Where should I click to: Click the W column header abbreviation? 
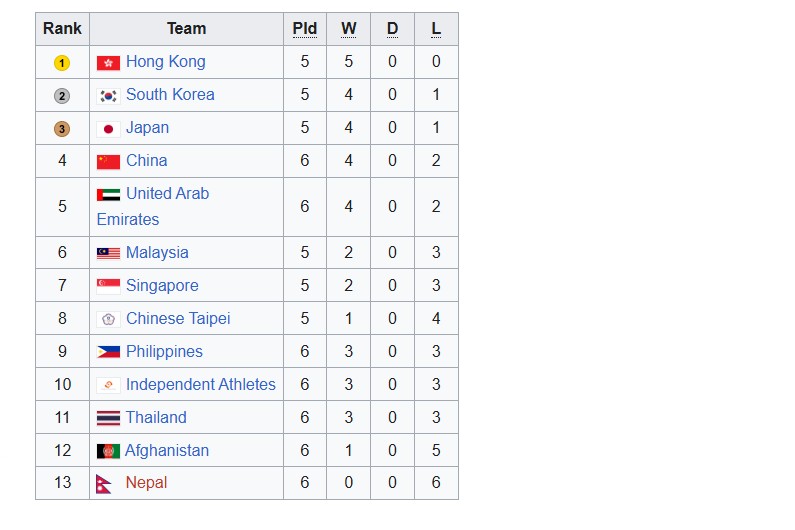point(348,28)
